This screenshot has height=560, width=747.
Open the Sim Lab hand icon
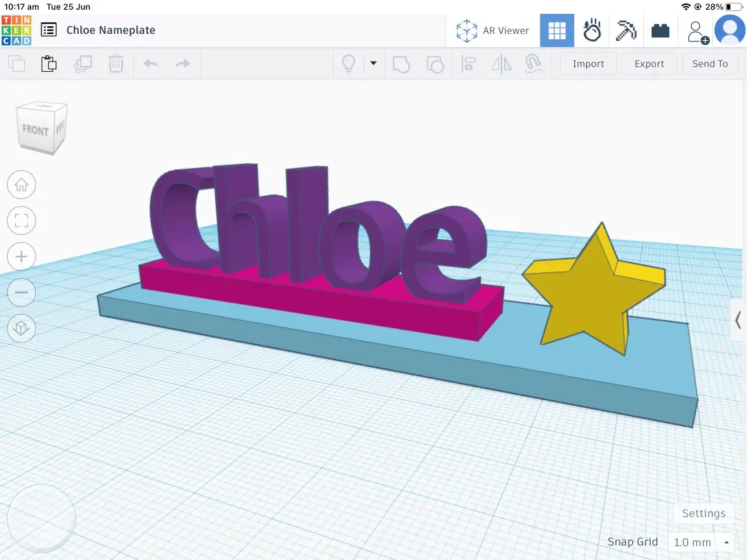591,30
